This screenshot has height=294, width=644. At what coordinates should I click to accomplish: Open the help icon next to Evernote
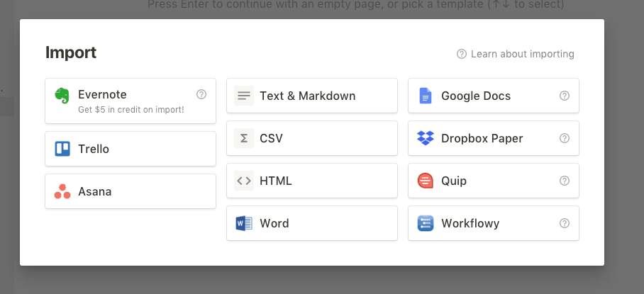point(201,94)
